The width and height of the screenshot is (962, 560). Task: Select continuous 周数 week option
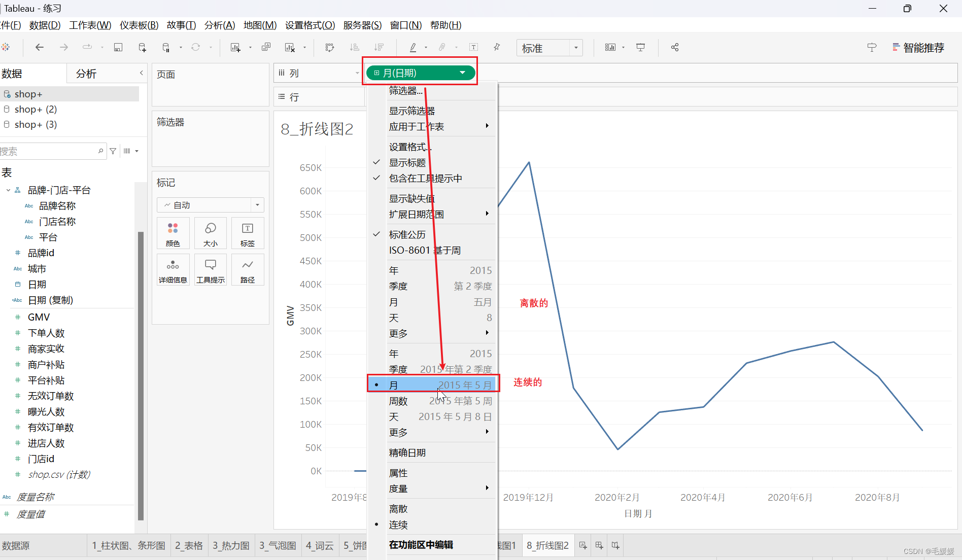coord(432,401)
